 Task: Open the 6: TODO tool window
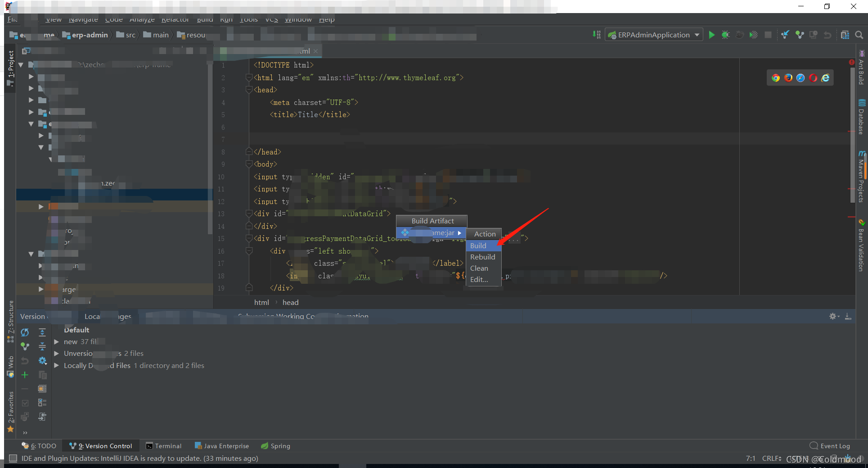pyautogui.click(x=39, y=446)
